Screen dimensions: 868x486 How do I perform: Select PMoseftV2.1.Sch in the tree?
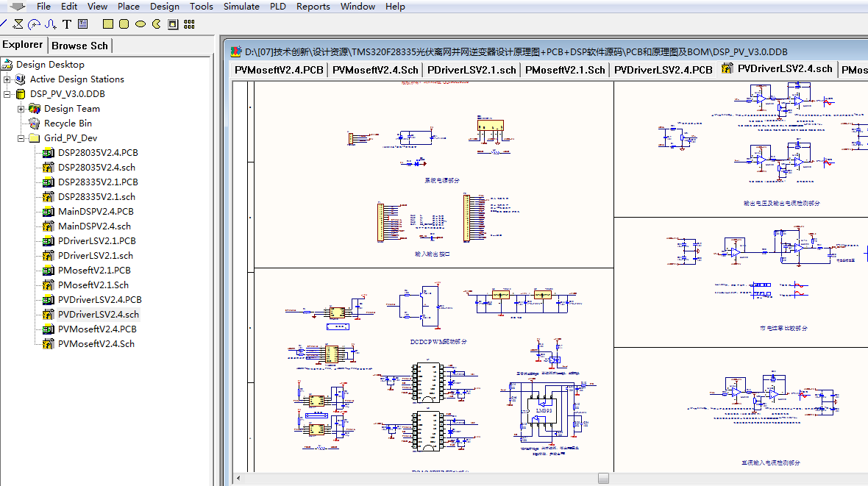93,285
